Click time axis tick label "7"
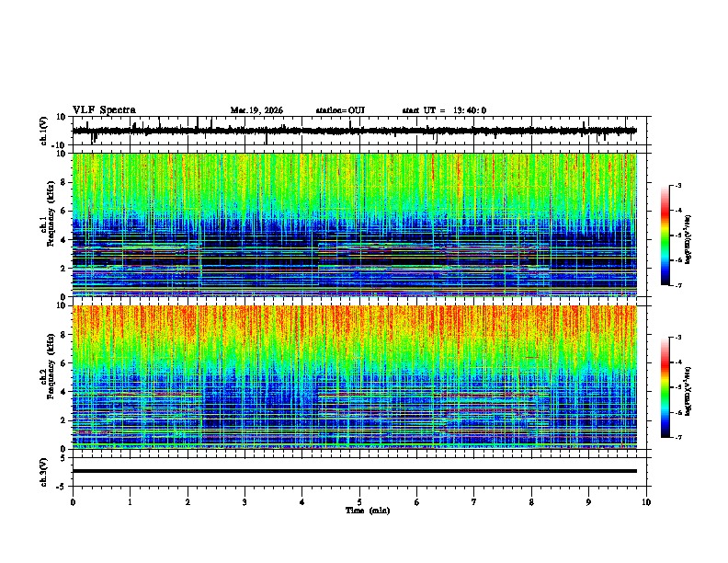Viewport: 728px width, 563px height. (474, 502)
